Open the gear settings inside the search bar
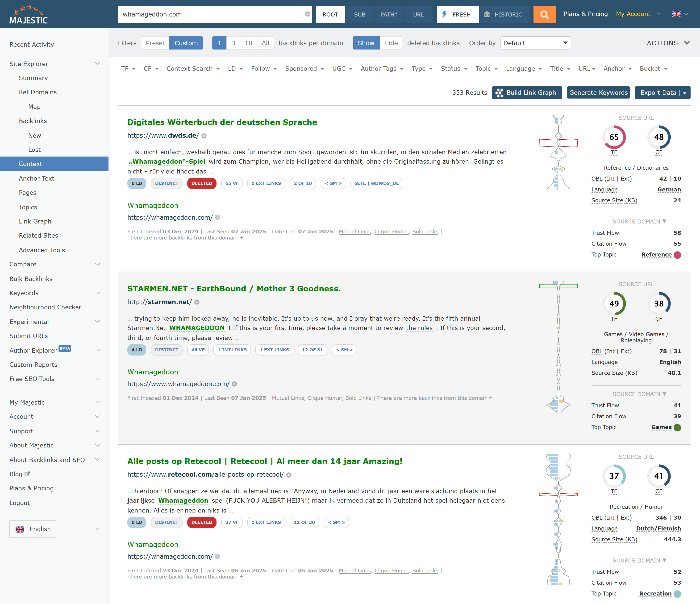The width and height of the screenshot is (700, 604). point(307,14)
